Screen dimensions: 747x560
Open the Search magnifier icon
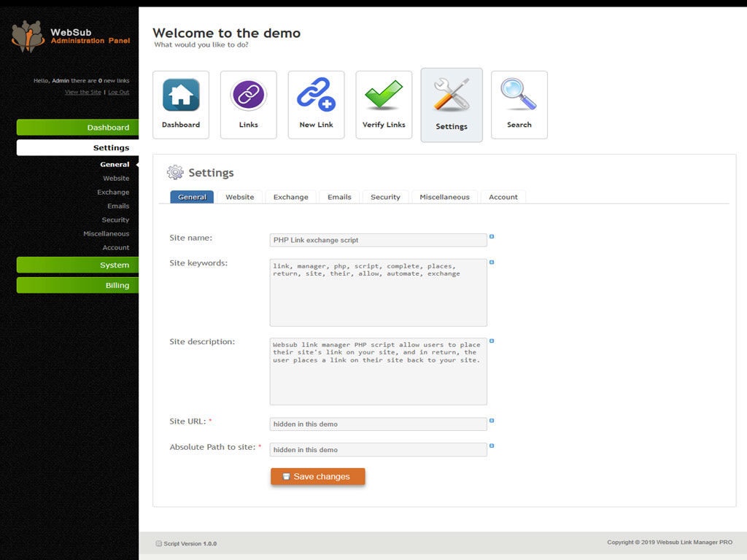pyautogui.click(x=519, y=96)
